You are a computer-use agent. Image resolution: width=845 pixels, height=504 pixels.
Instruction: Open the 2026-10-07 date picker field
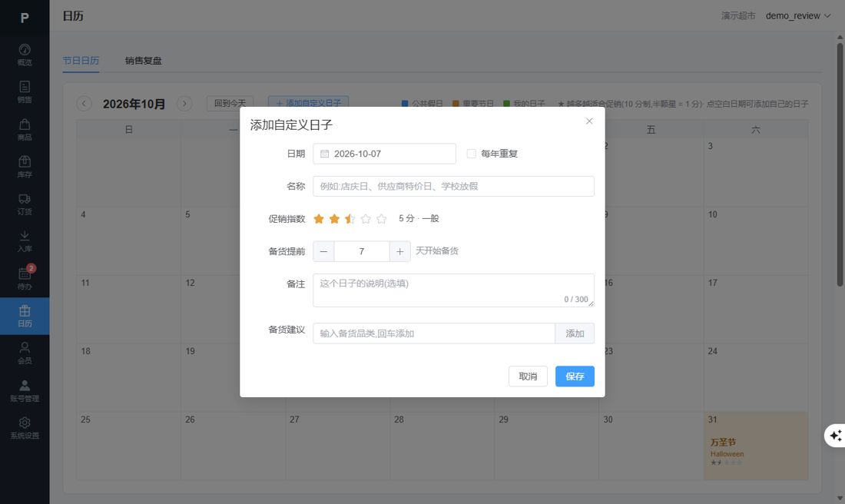(384, 154)
